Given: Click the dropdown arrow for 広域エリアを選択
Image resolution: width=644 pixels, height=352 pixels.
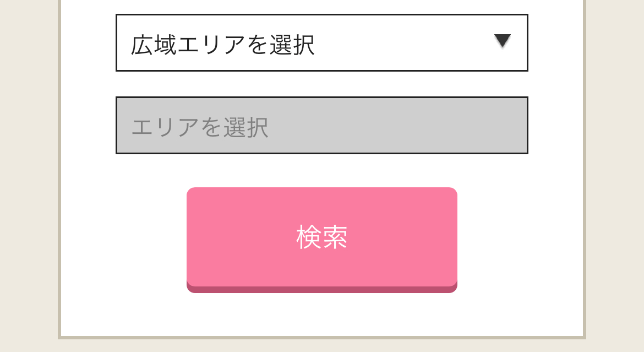Looking at the screenshot, I should [x=502, y=41].
